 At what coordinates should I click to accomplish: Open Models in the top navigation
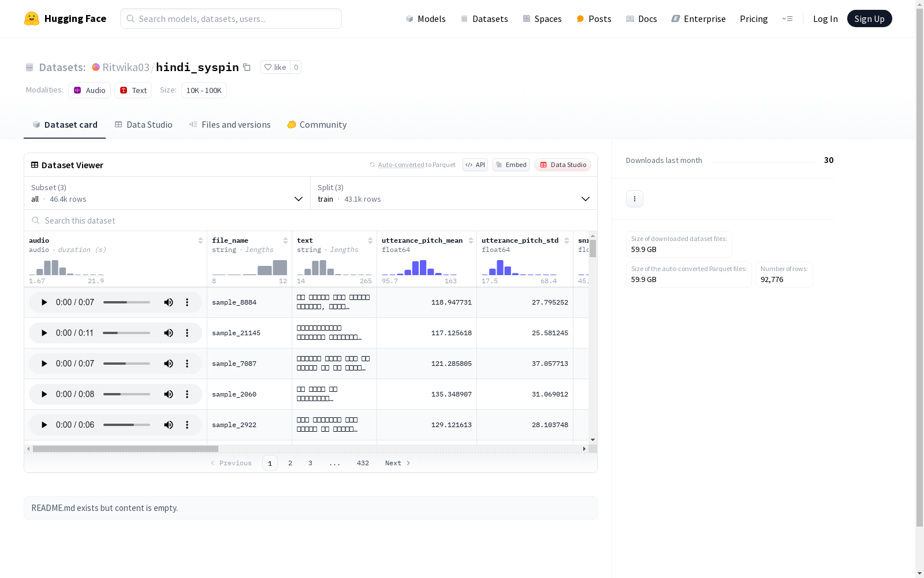426,18
